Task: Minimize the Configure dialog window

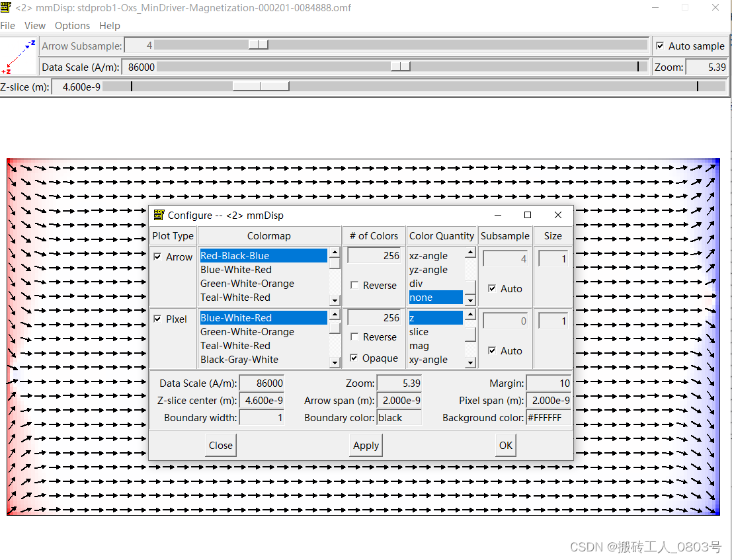Action: point(498,215)
